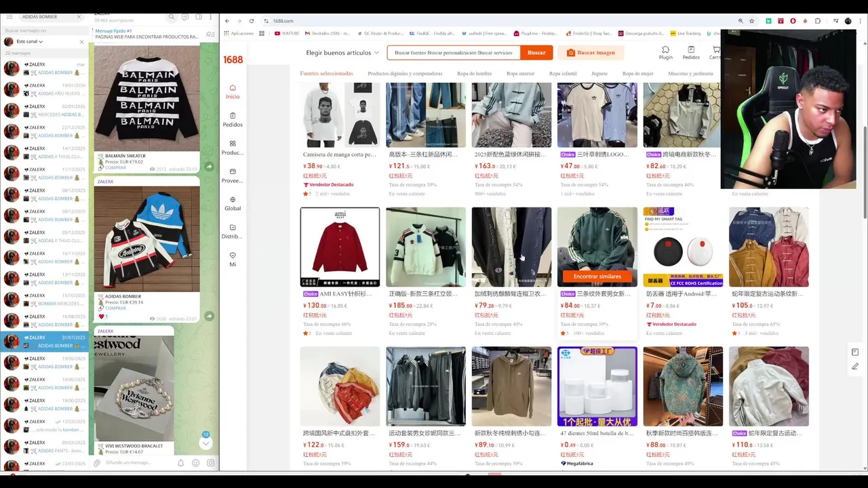Select 'Ropa infantil' category tab
The width and height of the screenshot is (868, 488).
[563, 73]
